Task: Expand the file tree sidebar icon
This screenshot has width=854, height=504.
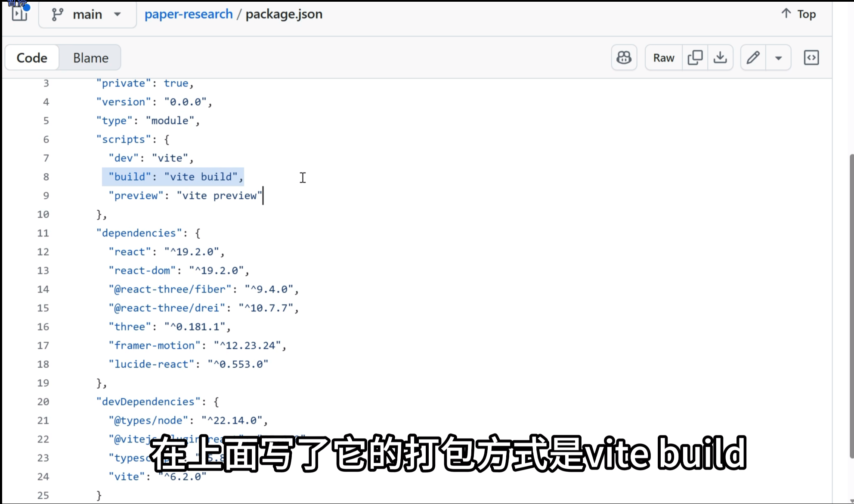Action: 19,14
